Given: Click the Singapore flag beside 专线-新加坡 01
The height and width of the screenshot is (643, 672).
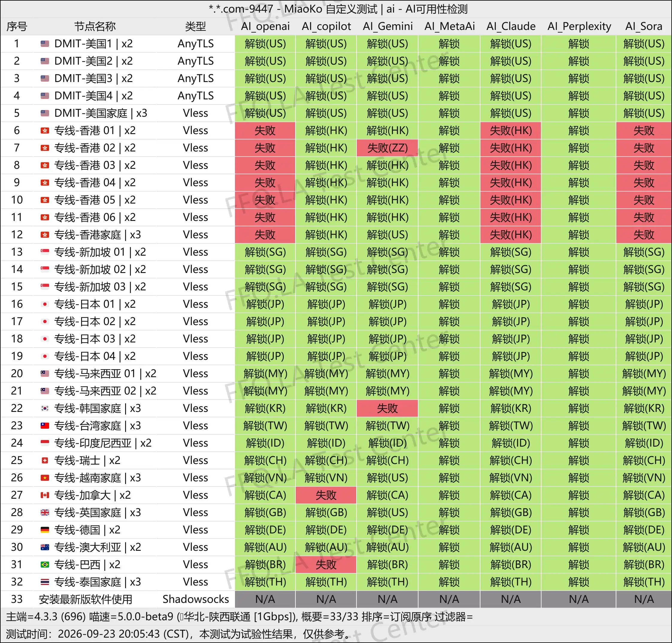Looking at the screenshot, I should coord(45,251).
